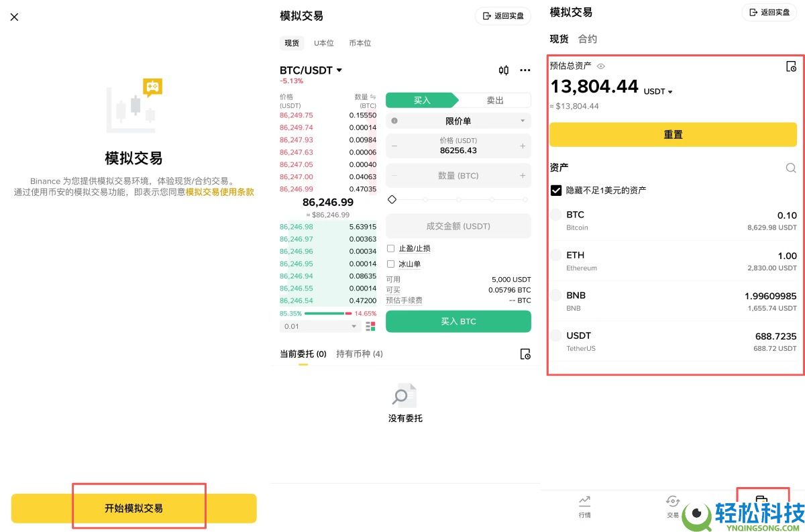The image size is (805, 532).
Task: Open the depth chart icon beside BTC/USDT
Action: coord(503,70)
